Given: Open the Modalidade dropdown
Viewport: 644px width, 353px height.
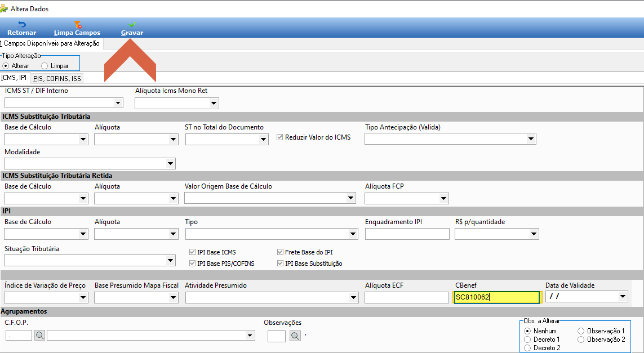Looking at the screenshot, I should click(171, 163).
